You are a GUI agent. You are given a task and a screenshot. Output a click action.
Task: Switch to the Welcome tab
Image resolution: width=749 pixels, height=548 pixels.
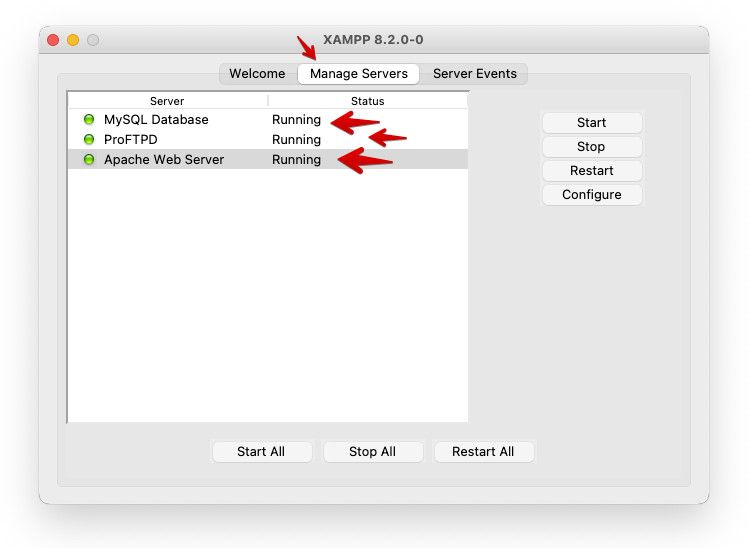pos(257,74)
